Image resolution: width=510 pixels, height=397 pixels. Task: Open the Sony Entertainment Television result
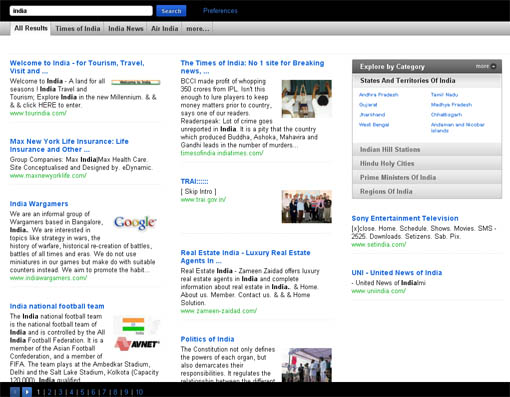(x=405, y=218)
